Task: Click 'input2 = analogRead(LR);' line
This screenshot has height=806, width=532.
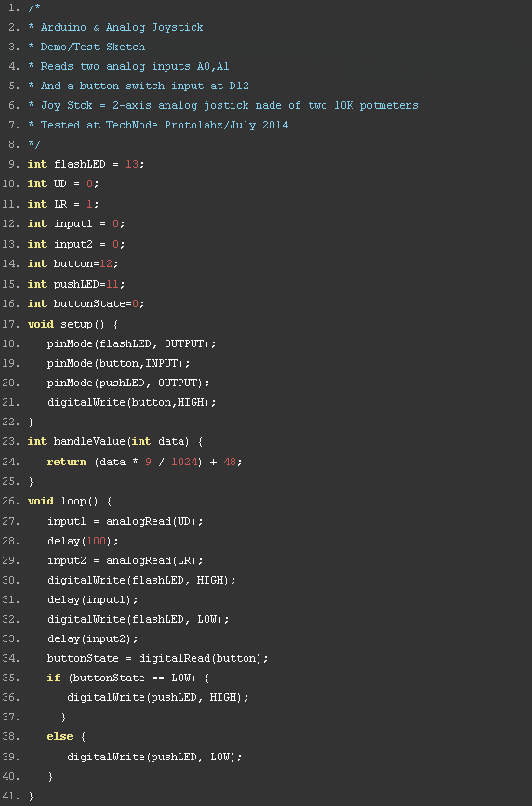Action: (x=126, y=560)
